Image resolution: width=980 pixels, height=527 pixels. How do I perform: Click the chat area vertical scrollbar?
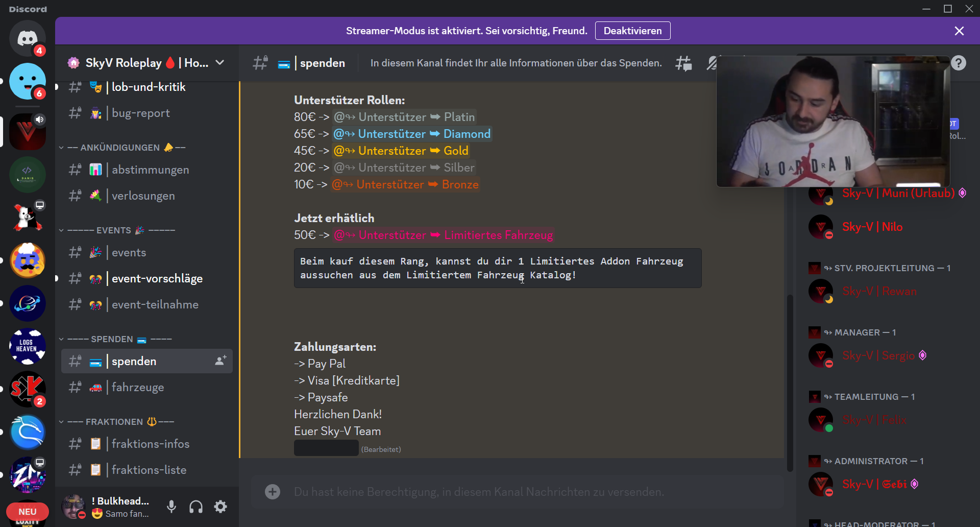pyautogui.click(x=790, y=383)
